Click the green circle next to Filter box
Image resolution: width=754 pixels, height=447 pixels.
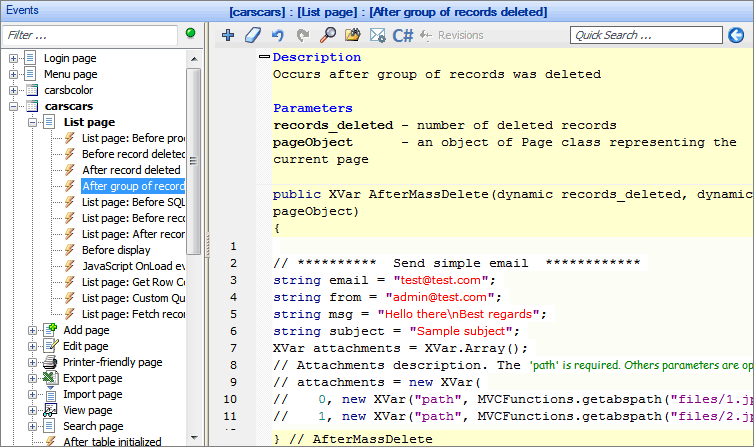pyautogui.click(x=190, y=34)
